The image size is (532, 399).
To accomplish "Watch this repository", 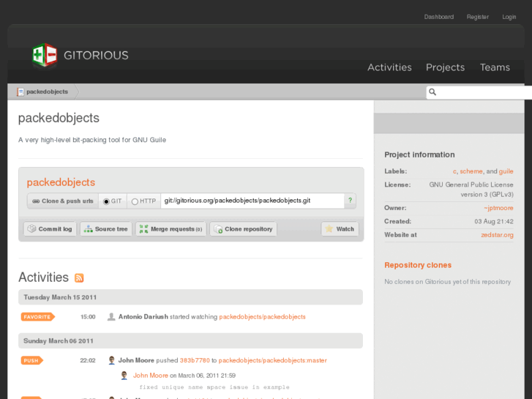I will pyautogui.click(x=340, y=229).
